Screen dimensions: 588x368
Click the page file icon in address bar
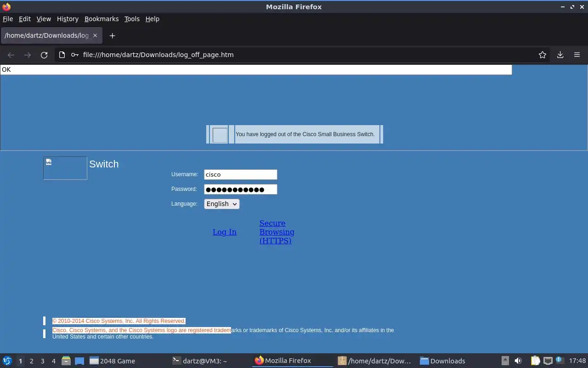click(62, 55)
